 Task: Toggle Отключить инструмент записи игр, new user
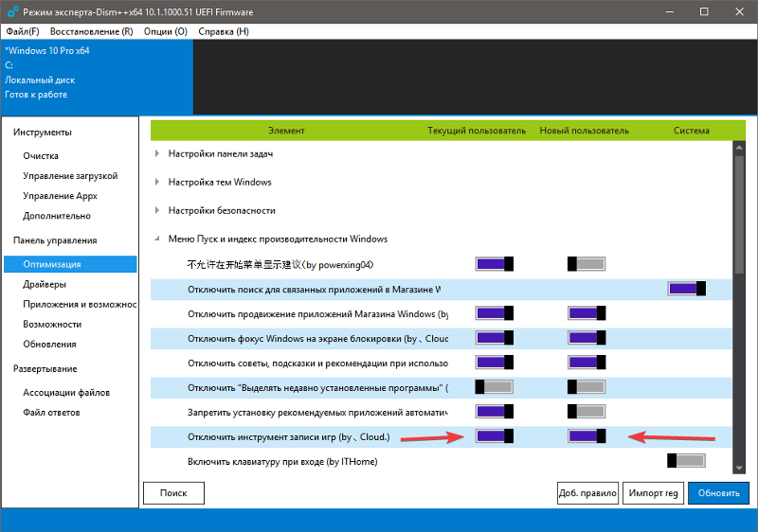click(587, 436)
